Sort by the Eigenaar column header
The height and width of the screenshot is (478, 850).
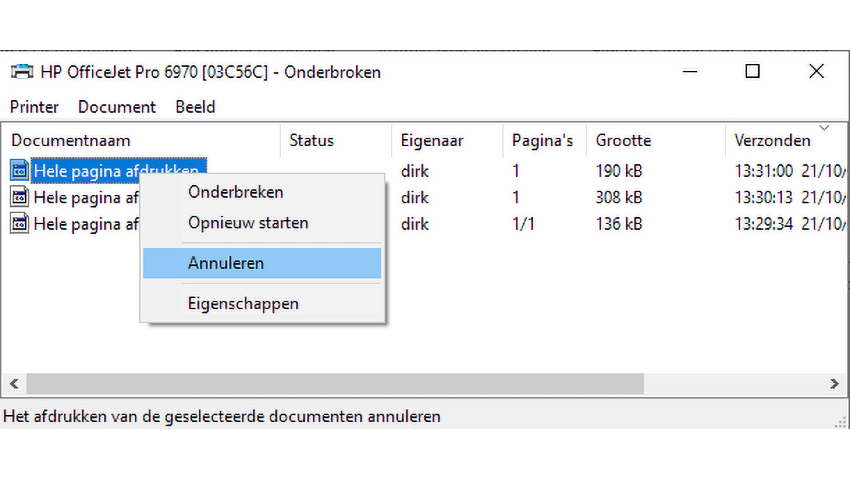click(x=431, y=141)
